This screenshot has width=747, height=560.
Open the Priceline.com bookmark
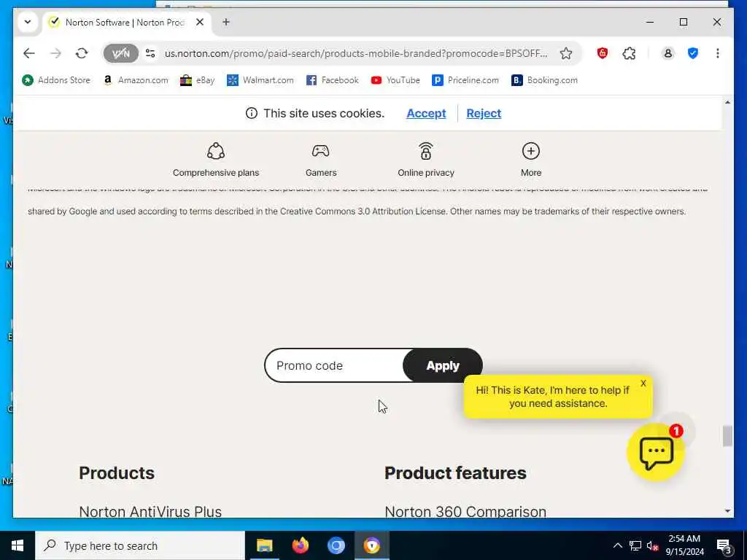(x=465, y=80)
